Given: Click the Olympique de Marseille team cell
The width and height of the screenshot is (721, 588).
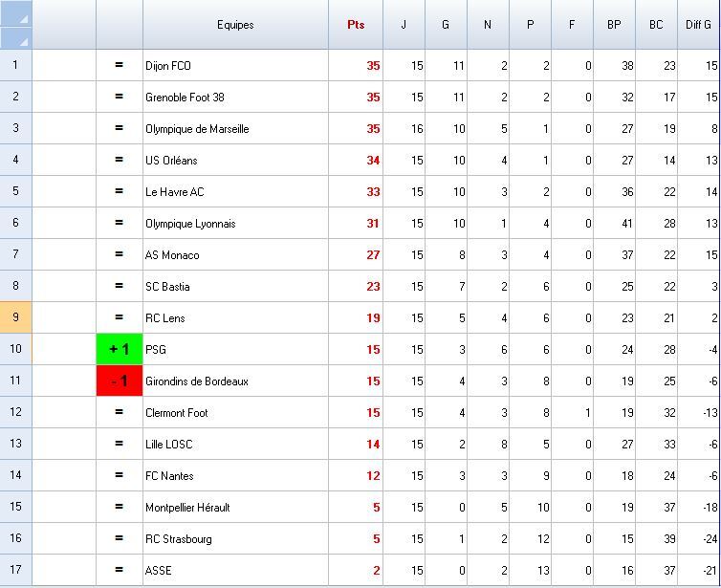Looking at the screenshot, I should tap(197, 129).
